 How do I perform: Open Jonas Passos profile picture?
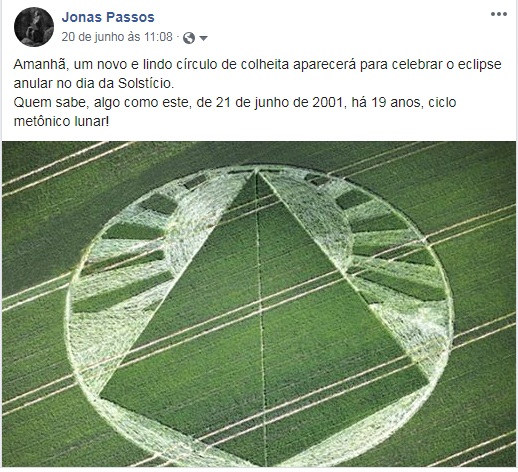34,27
